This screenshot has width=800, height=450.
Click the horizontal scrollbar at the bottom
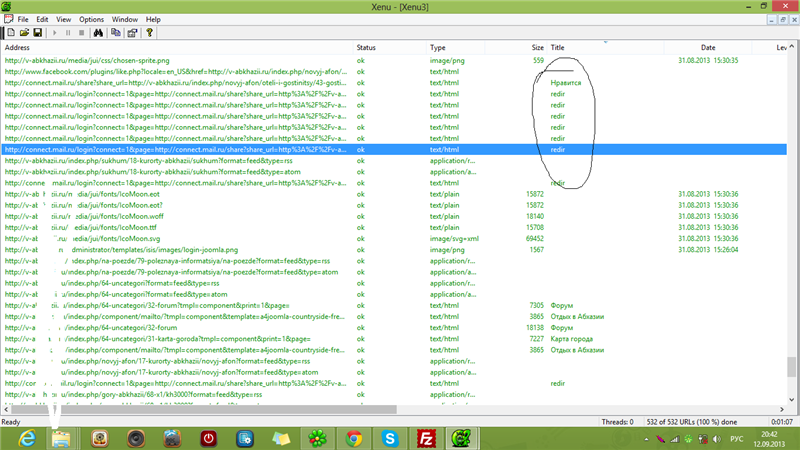point(220,410)
